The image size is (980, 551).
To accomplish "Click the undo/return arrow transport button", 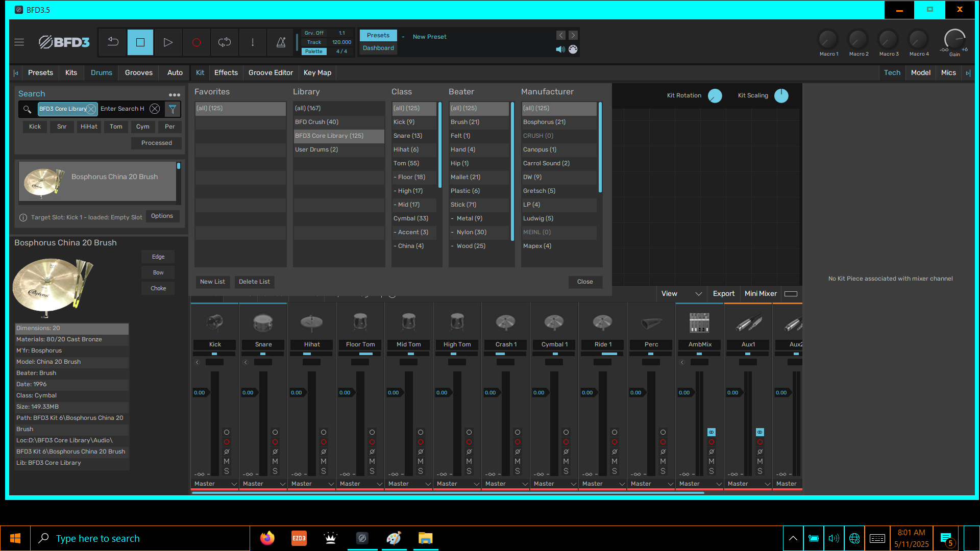I will 113,42.
